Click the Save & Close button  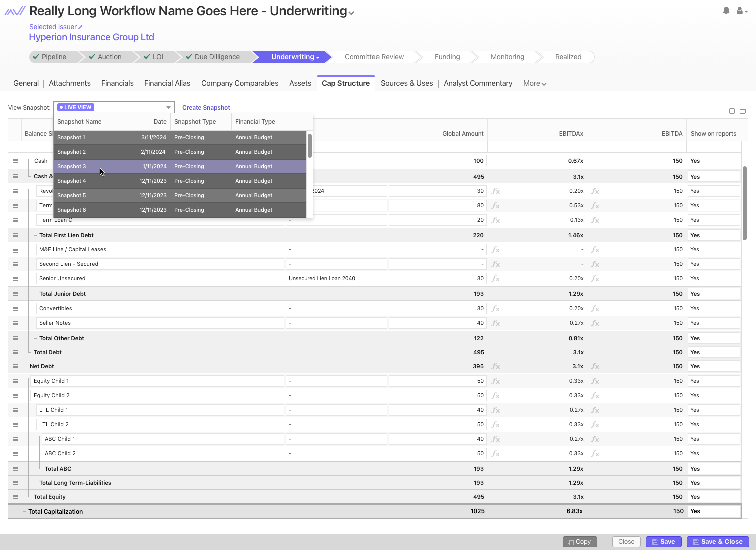717,542
